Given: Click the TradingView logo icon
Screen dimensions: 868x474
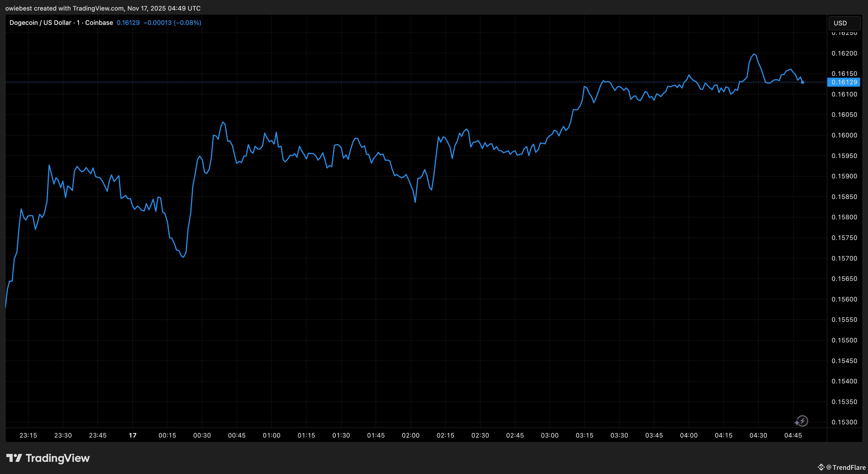Looking at the screenshot, I should coord(14,458).
